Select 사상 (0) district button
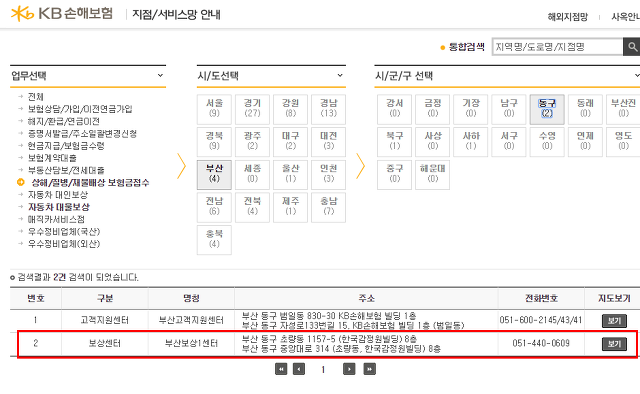This screenshot has height=394, width=640. coord(433,142)
